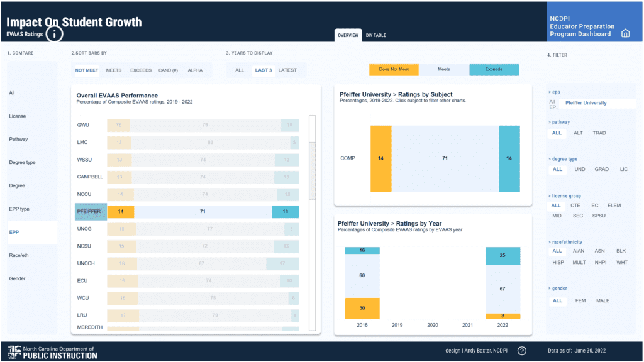Filter pathway by ALT
This screenshot has width=644, height=362.
pyautogui.click(x=579, y=133)
